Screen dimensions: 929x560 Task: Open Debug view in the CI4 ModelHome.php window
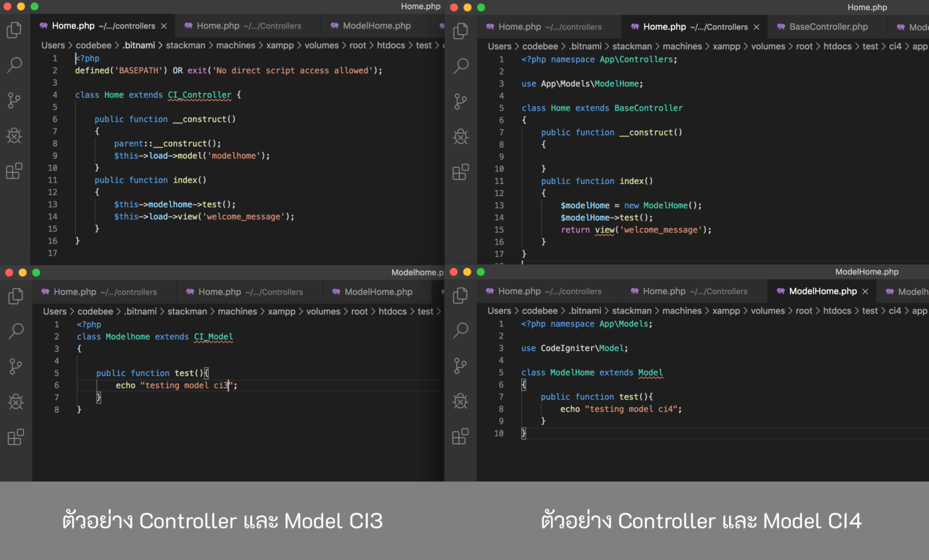[x=460, y=401]
